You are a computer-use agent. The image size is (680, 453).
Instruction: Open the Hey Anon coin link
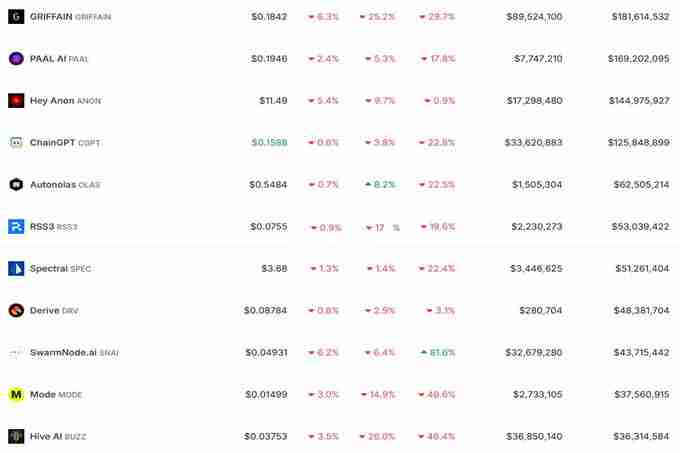click(x=51, y=101)
